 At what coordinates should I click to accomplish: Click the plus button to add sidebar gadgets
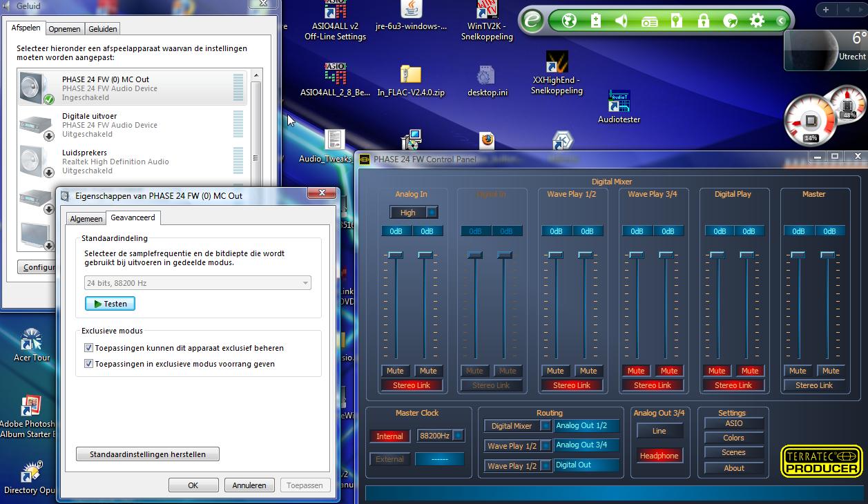[826, 10]
